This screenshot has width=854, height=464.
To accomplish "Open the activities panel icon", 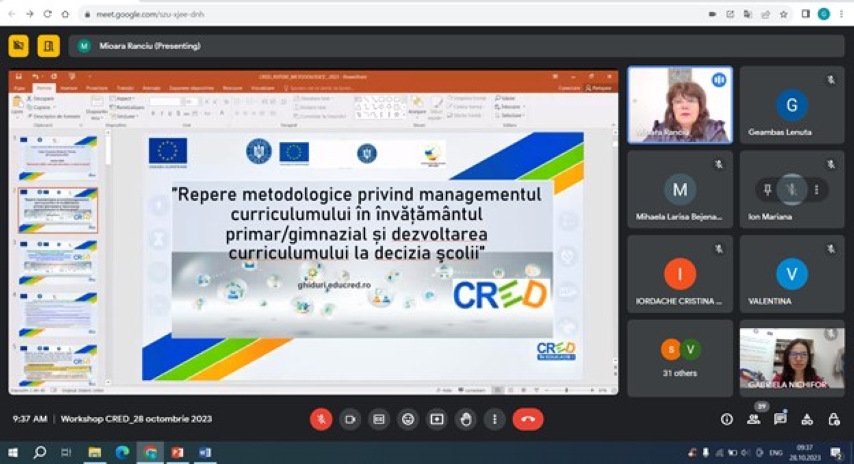I will pyautogui.click(x=807, y=419).
